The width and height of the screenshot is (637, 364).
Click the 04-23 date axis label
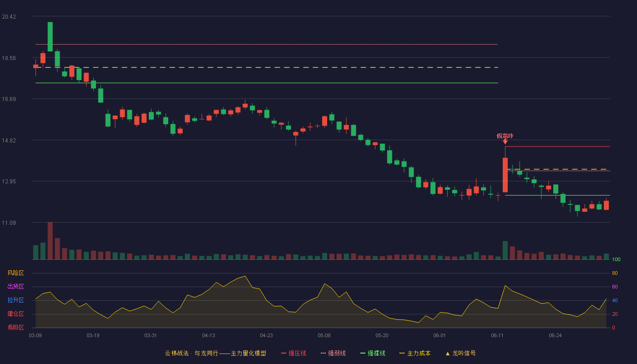(266, 335)
